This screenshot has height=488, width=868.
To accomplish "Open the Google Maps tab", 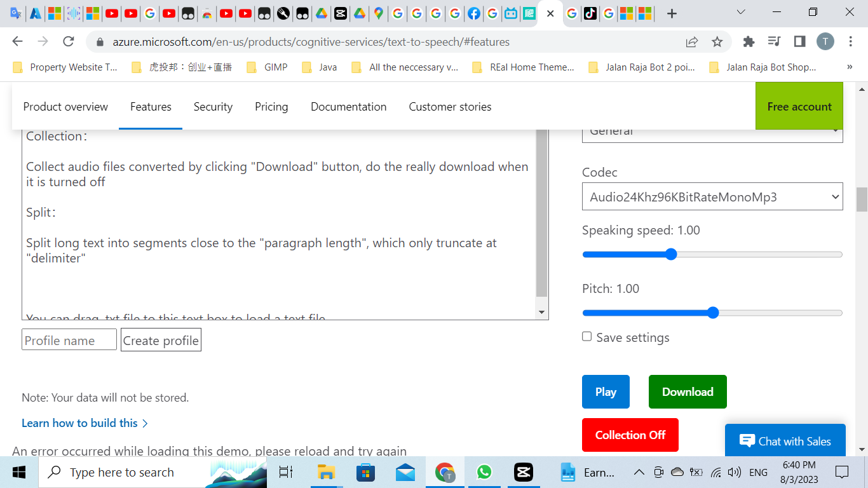I will pyautogui.click(x=378, y=13).
